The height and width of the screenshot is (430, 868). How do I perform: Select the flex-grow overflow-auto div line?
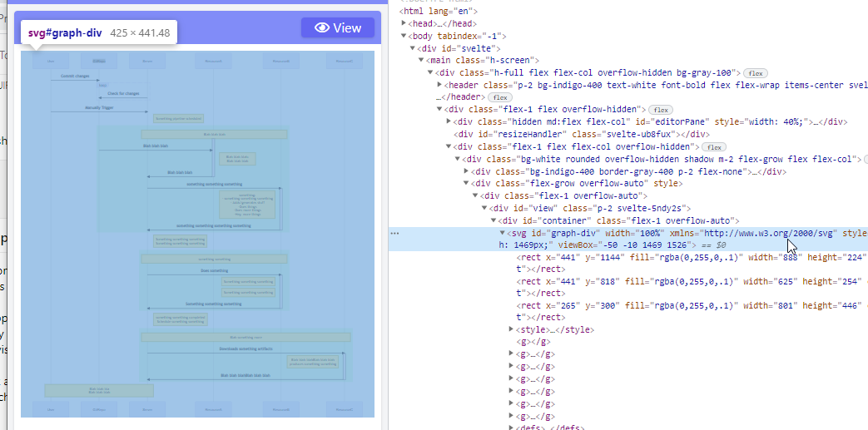click(577, 183)
